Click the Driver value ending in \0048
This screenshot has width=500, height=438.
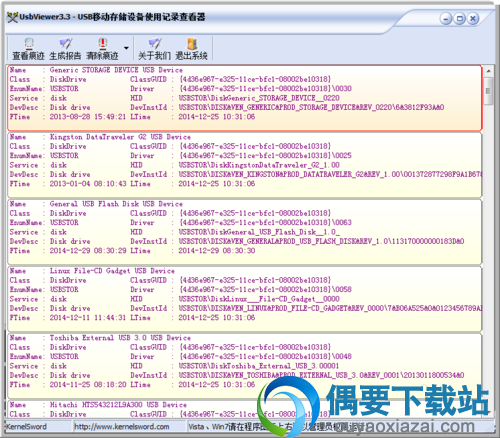click(265, 357)
